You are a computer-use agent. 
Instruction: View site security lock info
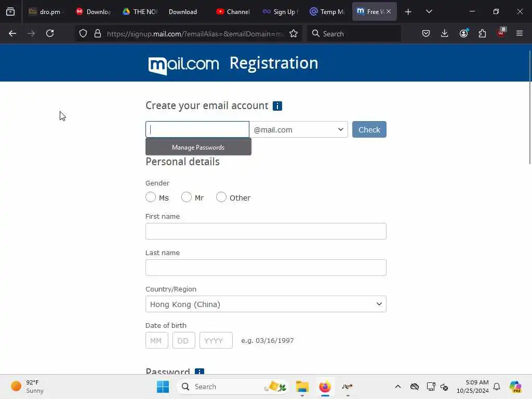[98, 33]
